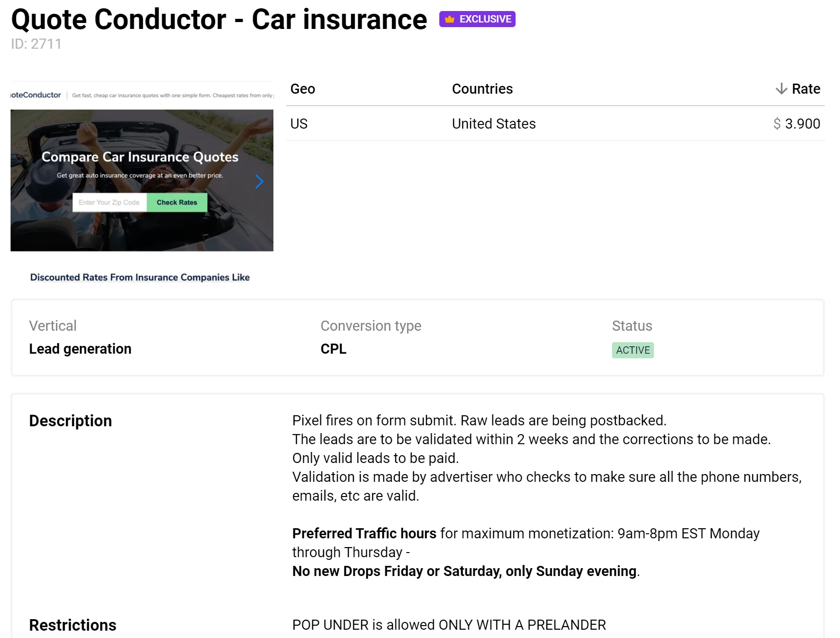Click the blue next-slide chevron on the preview
The height and width of the screenshot is (638, 840).
pos(260,182)
